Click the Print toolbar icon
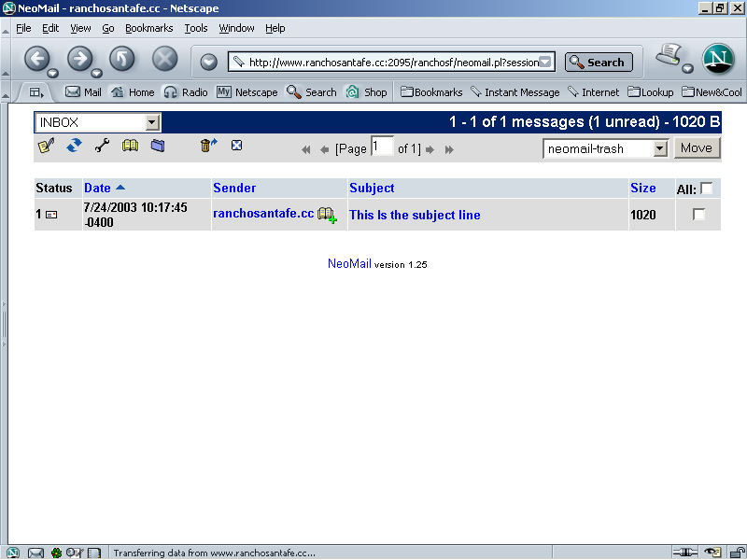 (x=669, y=57)
